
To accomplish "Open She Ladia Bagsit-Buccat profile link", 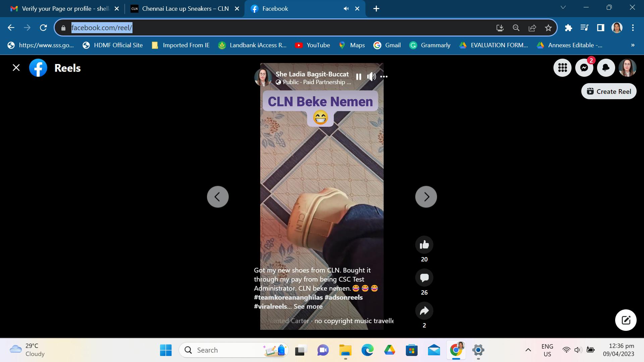I will 312,74.
